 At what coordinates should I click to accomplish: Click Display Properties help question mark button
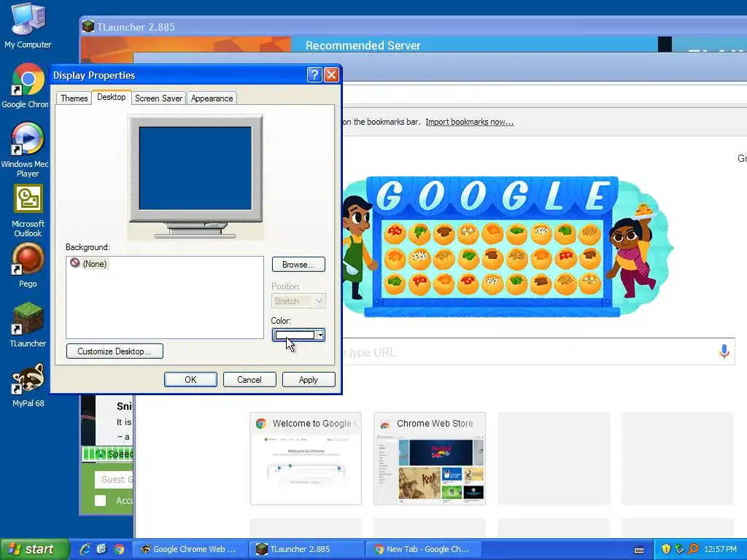(314, 75)
